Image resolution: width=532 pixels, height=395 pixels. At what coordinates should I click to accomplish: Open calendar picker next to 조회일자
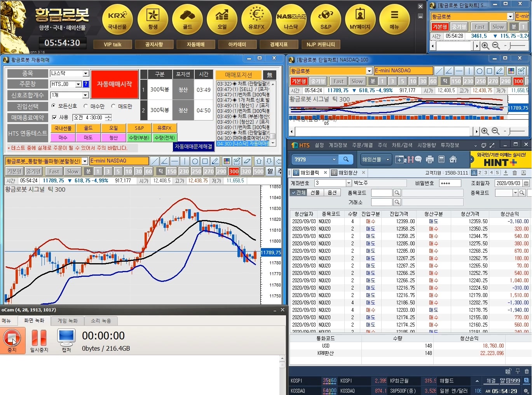pyautogui.click(x=526, y=183)
